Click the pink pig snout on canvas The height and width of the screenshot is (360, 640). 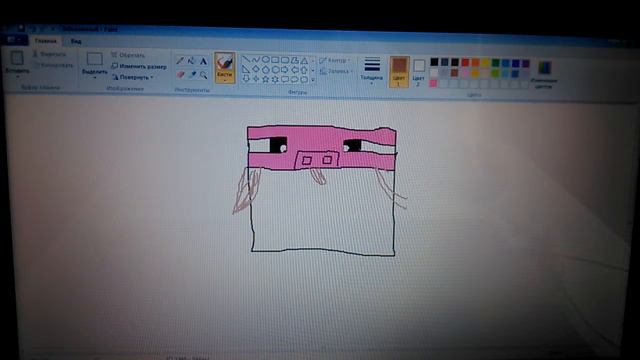(x=317, y=159)
